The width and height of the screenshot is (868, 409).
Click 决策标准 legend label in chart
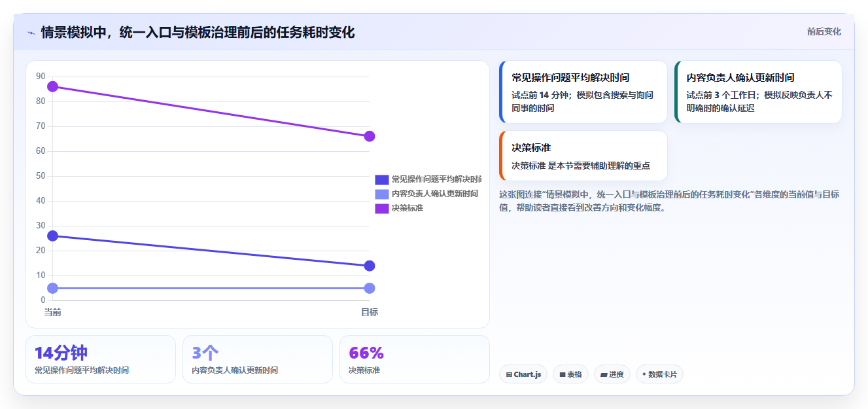pos(408,208)
